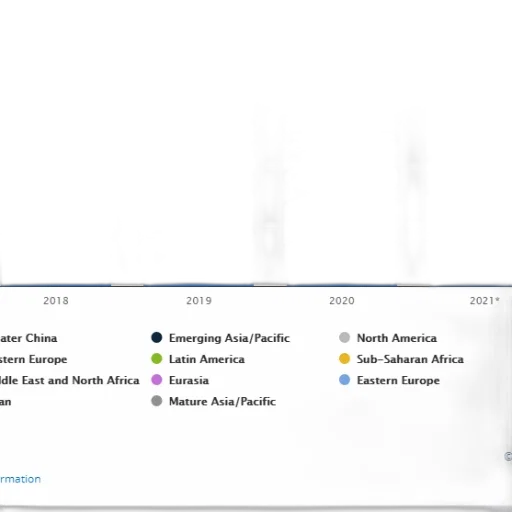
Task: Click the Greater China legend label
Action: click(28, 338)
